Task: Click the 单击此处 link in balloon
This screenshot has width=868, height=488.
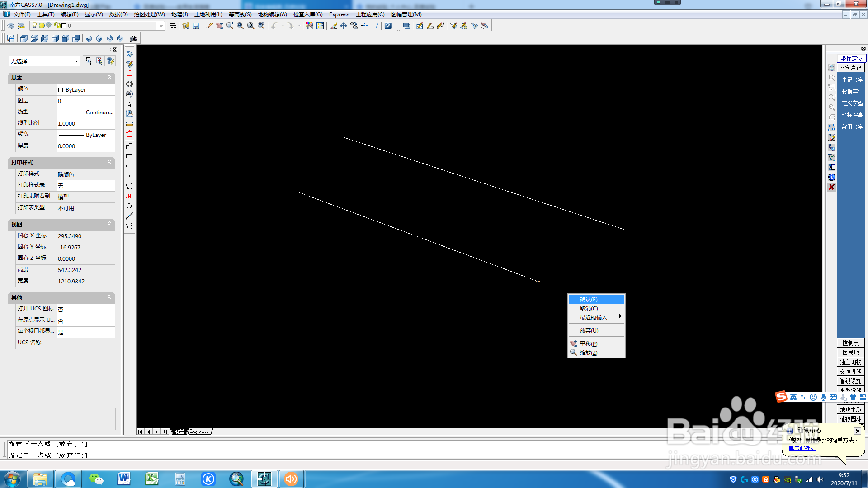Action: click(801, 448)
